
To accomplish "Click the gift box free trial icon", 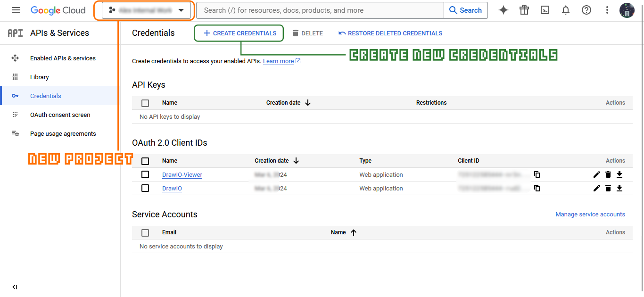I will coord(524,10).
